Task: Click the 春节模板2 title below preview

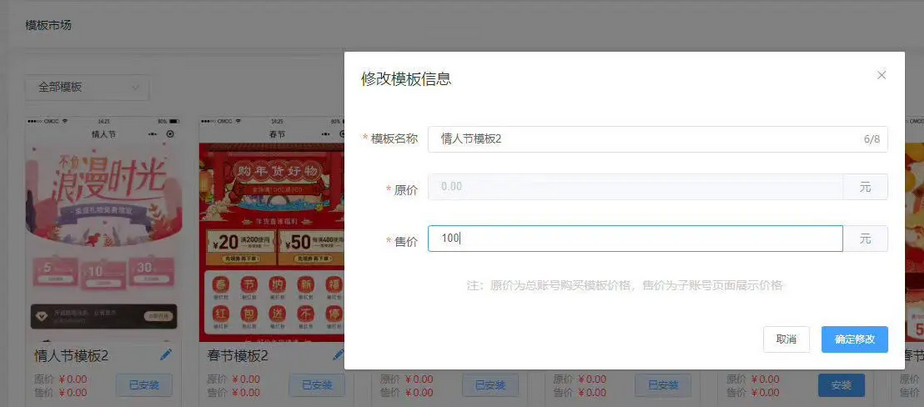Action: click(238, 356)
